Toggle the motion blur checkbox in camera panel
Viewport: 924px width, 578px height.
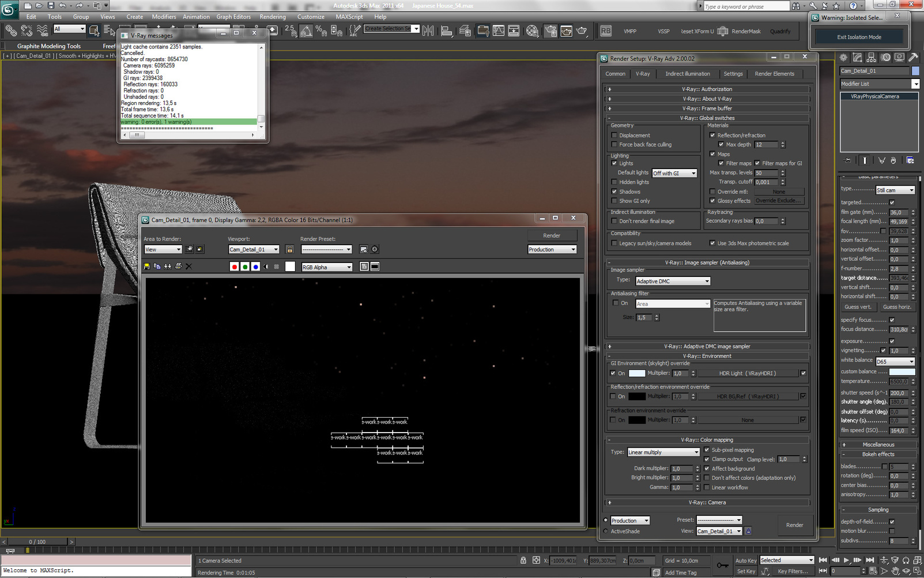pos(892,531)
